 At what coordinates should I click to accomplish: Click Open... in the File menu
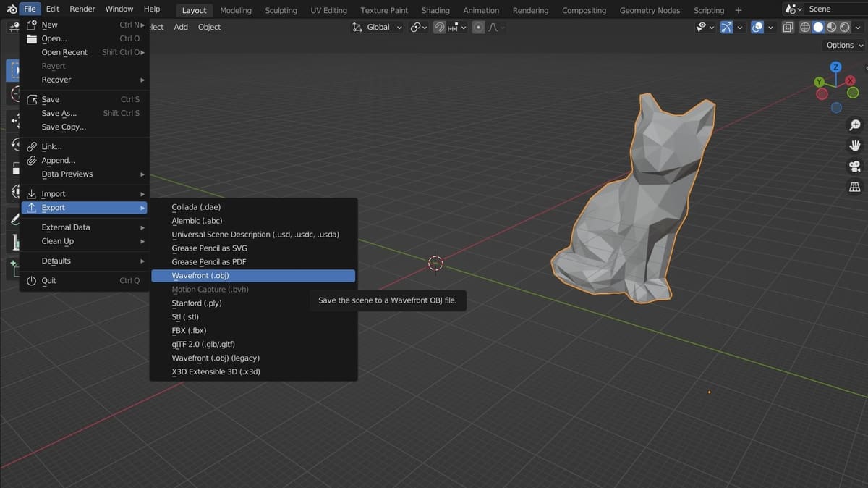pyautogui.click(x=85, y=38)
